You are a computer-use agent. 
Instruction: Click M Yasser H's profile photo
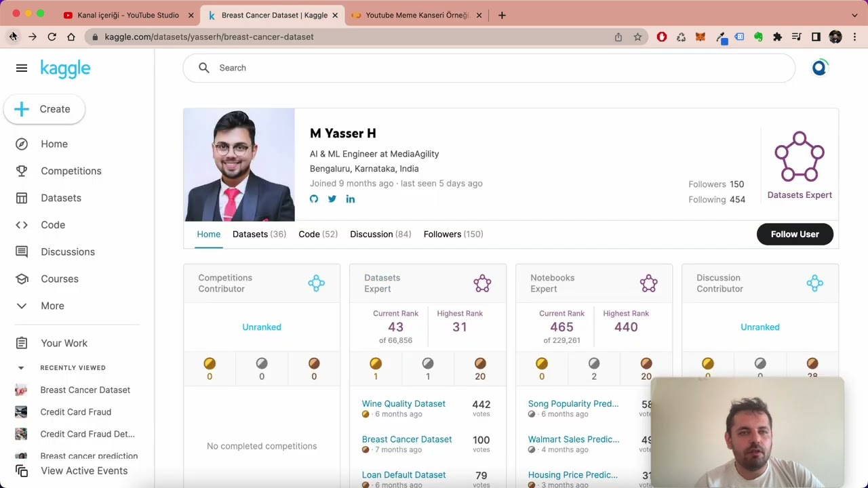click(x=239, y=165)
